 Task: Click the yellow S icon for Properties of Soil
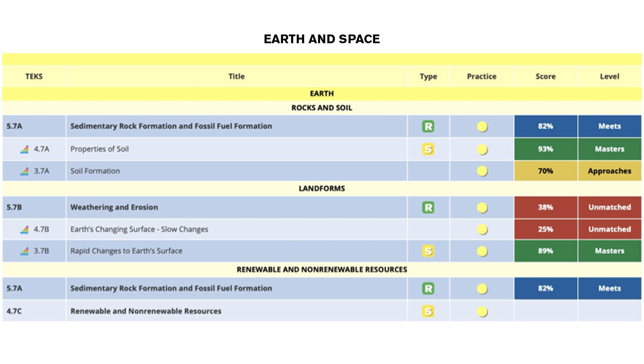pos(428,149)
